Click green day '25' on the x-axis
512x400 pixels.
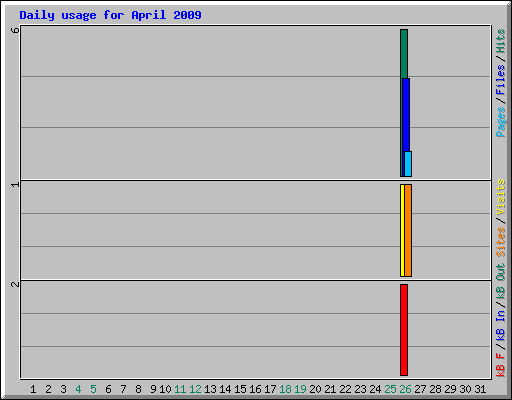[x=390, y=389]
